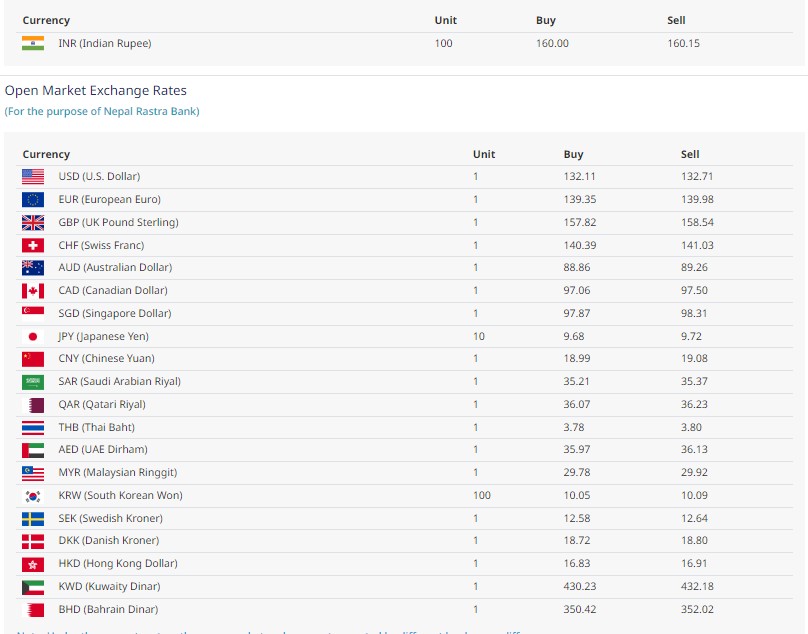808x634 pixels.
Task: Select the BHD (Bahrain Dinar) currency label
Action: pyautogui.click(x=108, y=609)
